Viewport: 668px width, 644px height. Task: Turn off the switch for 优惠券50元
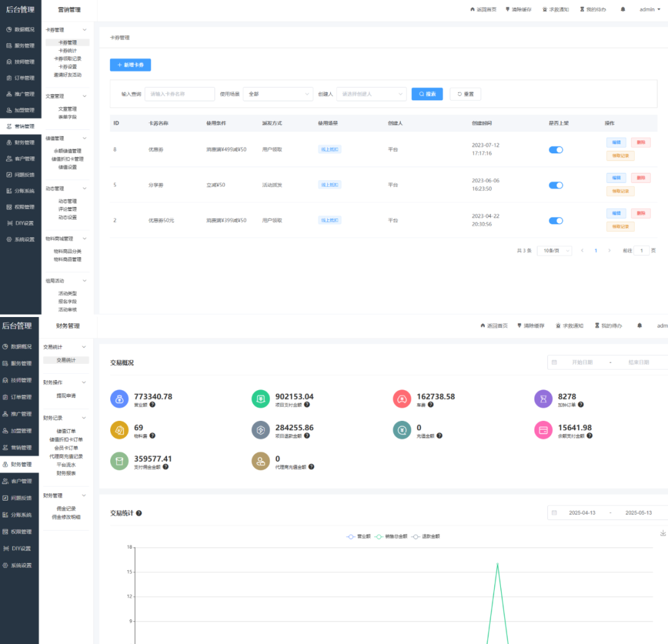click(x=555, y=221)
